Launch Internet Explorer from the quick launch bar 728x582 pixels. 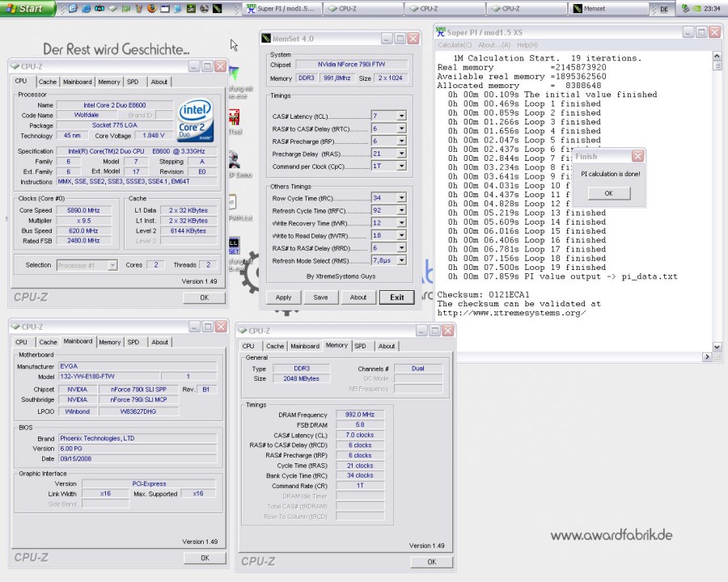click(86, 8)
